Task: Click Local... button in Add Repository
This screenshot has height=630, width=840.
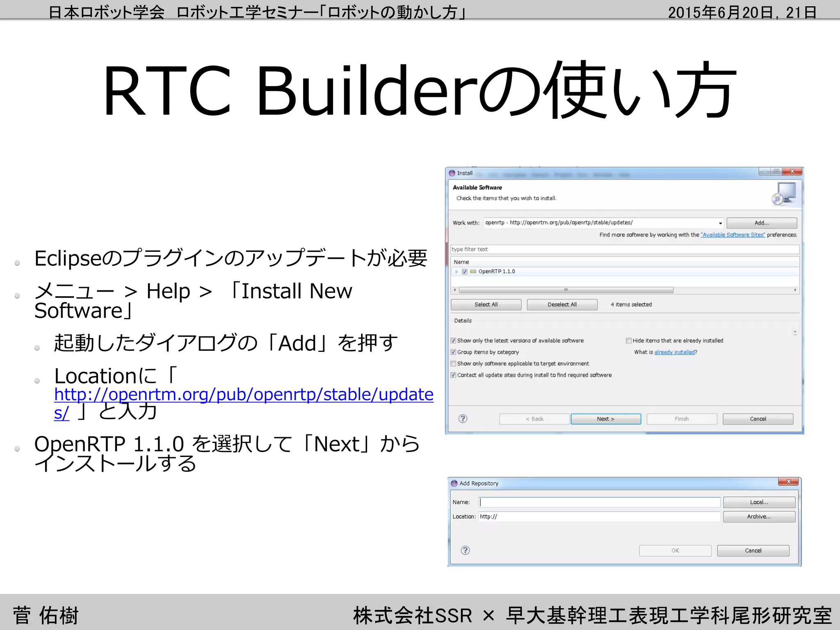Action: [x=759, y=502]
